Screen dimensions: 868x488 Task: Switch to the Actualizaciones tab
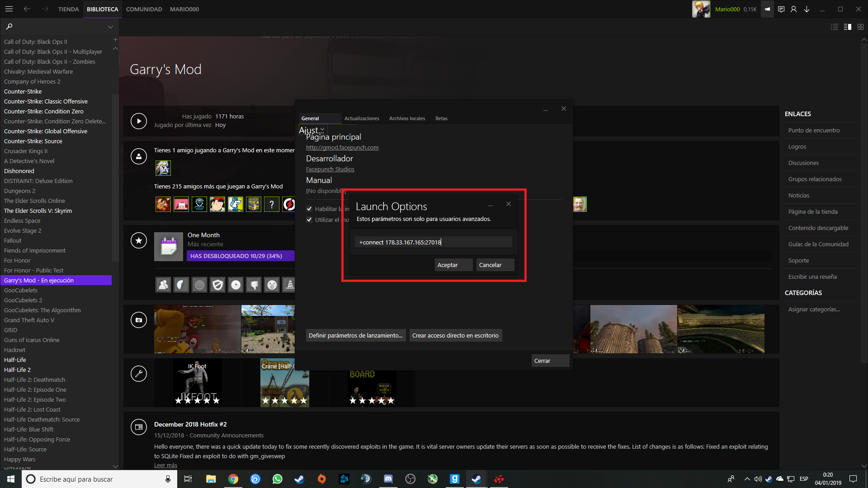[362, 118]
